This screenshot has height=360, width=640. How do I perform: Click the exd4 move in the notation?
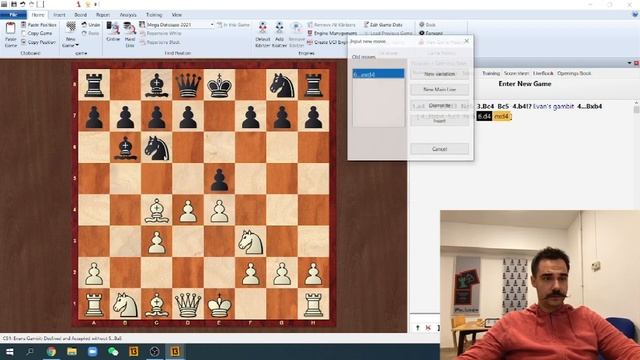[502, 116]
